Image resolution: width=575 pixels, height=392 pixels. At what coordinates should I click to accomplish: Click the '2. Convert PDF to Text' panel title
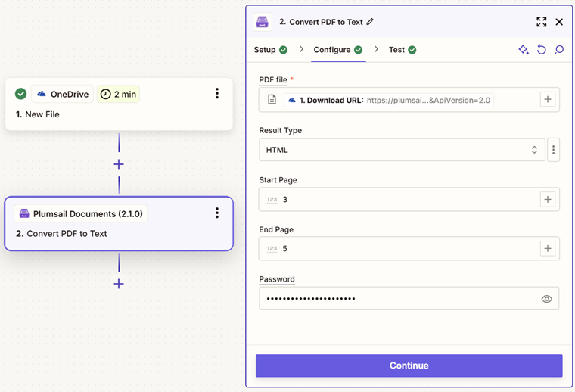pos(321,22)
